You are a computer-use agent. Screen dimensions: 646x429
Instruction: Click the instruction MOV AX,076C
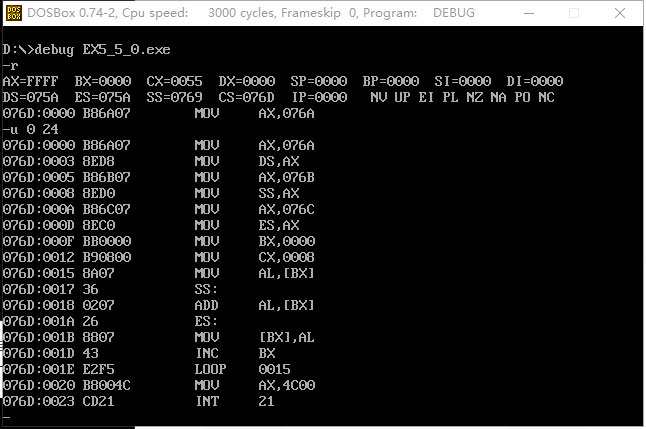coord(254,209)
